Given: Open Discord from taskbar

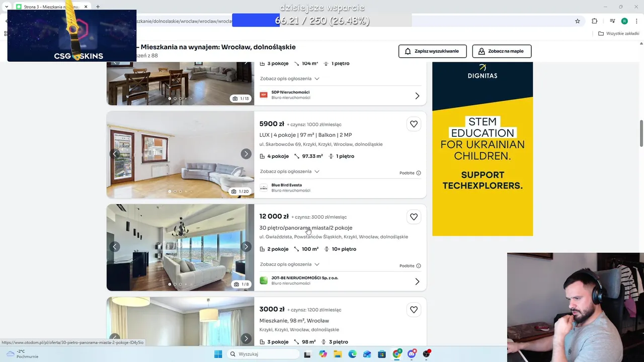Looking at the screenshot, I should click(x=412, y=354).
